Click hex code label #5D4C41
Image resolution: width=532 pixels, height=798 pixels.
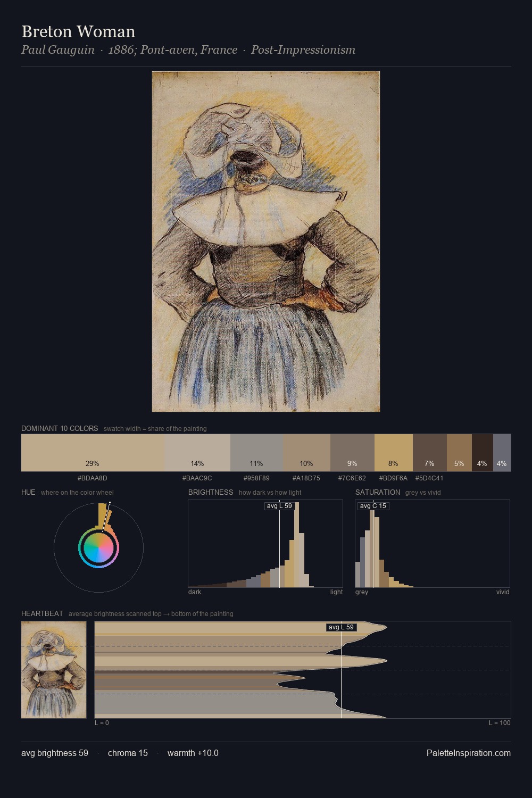[429, 478]
